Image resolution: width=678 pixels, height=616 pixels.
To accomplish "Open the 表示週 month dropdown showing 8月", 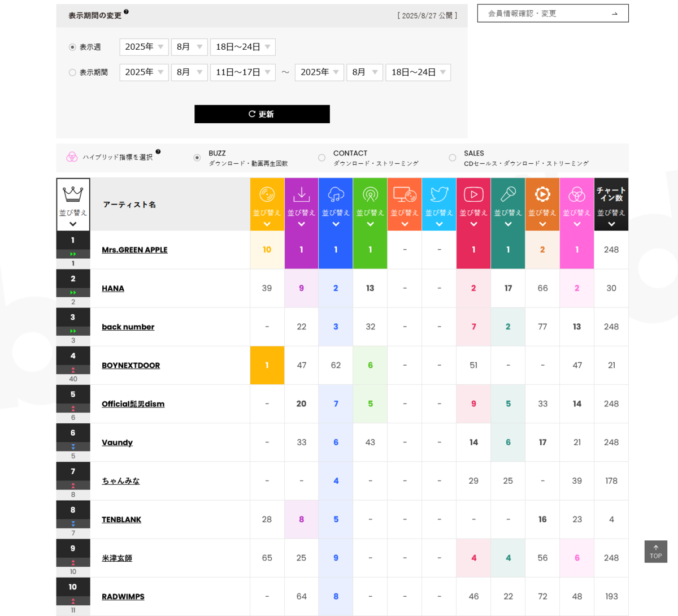I will [x=189, y=47].
